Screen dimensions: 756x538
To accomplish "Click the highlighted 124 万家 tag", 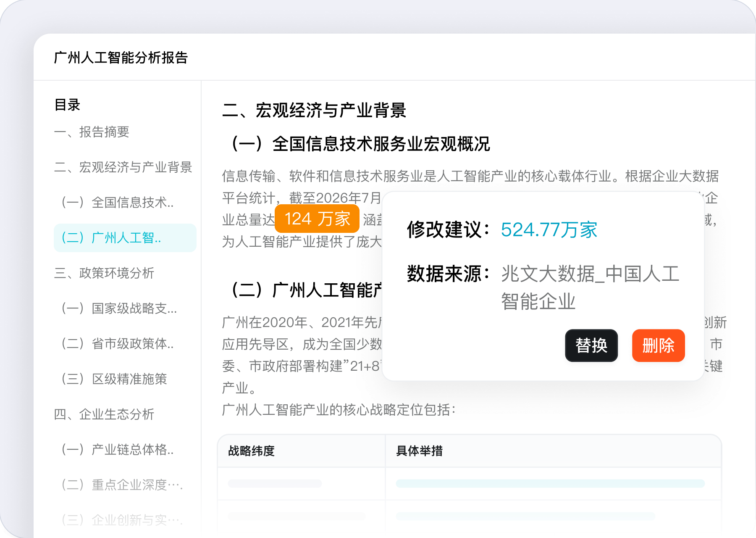I will click(317, 219).
